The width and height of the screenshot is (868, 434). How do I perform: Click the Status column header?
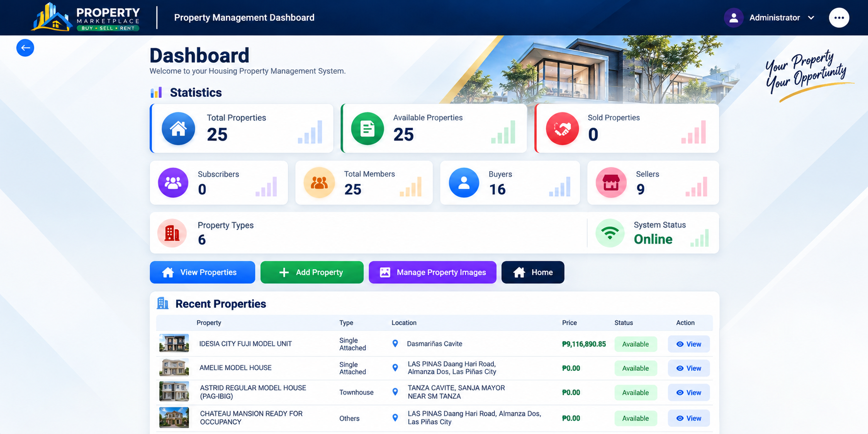point(624,323)
